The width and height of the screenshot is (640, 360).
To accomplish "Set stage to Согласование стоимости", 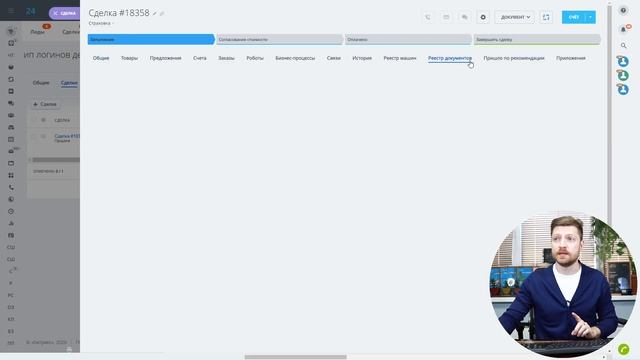I will coord(279,40).
